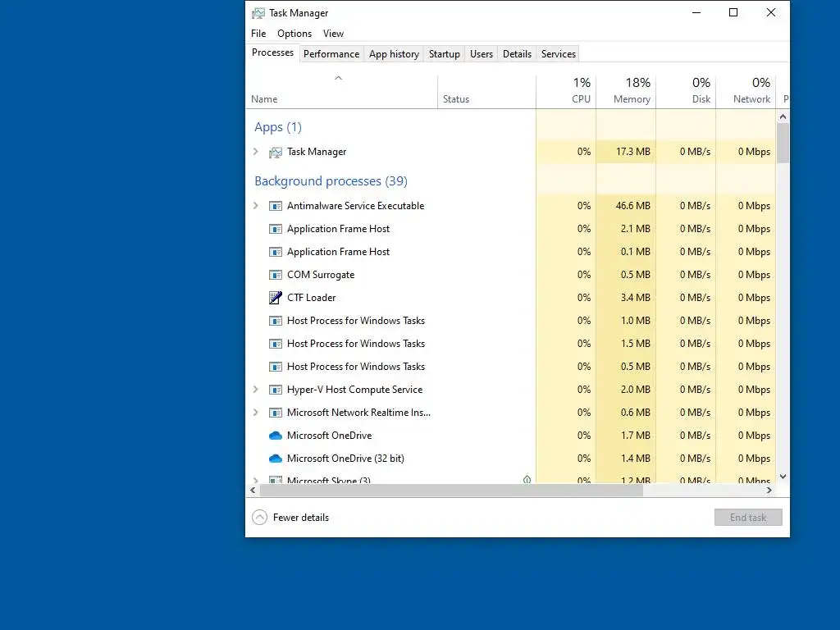840x630 pixels.
Task: Click the 17.3 MB memory value
Action: click(x=632, y=152)
